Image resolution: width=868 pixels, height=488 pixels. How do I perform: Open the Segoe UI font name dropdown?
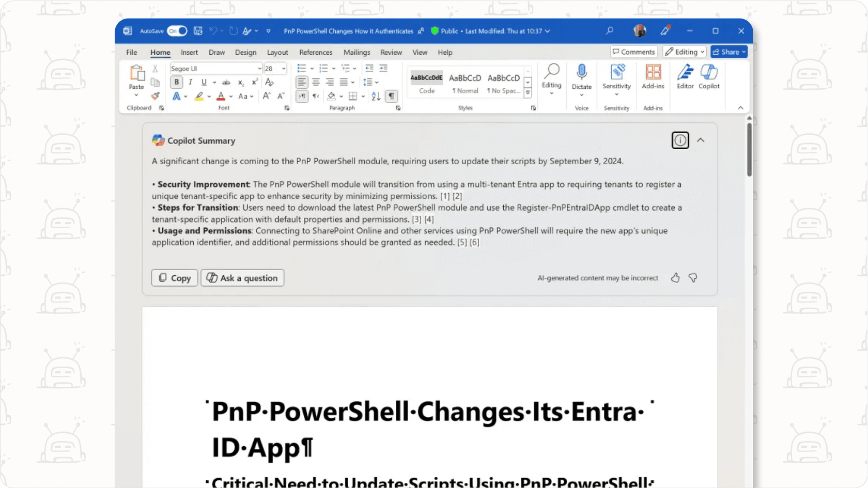click(x=259, y=69)
